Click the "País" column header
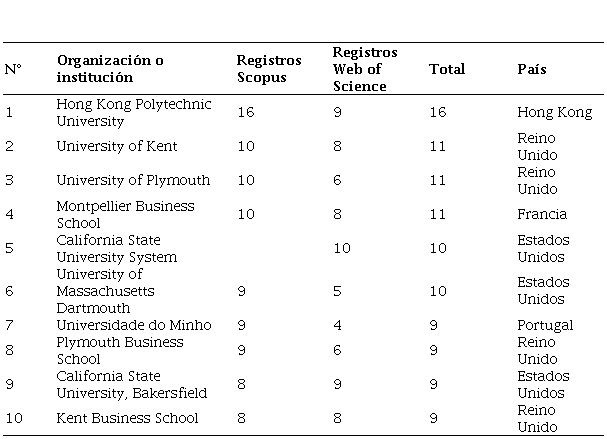 tap(532, 70)
